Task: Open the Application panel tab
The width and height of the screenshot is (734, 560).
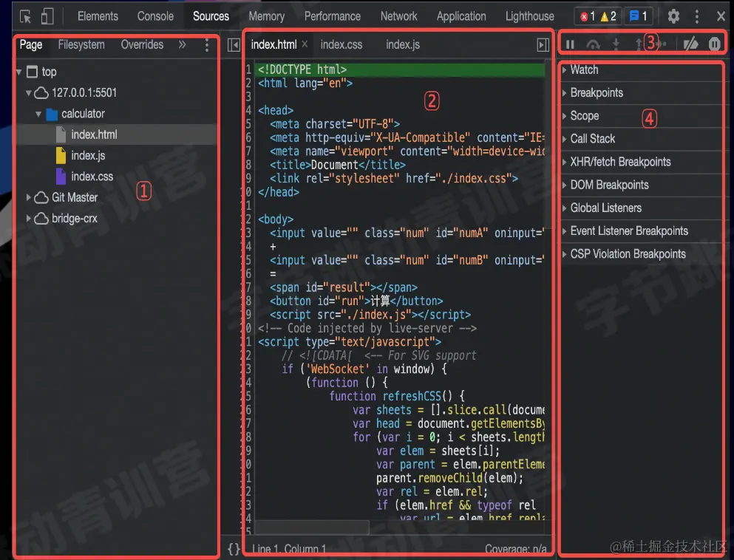Action: click(x=461, y=16)
